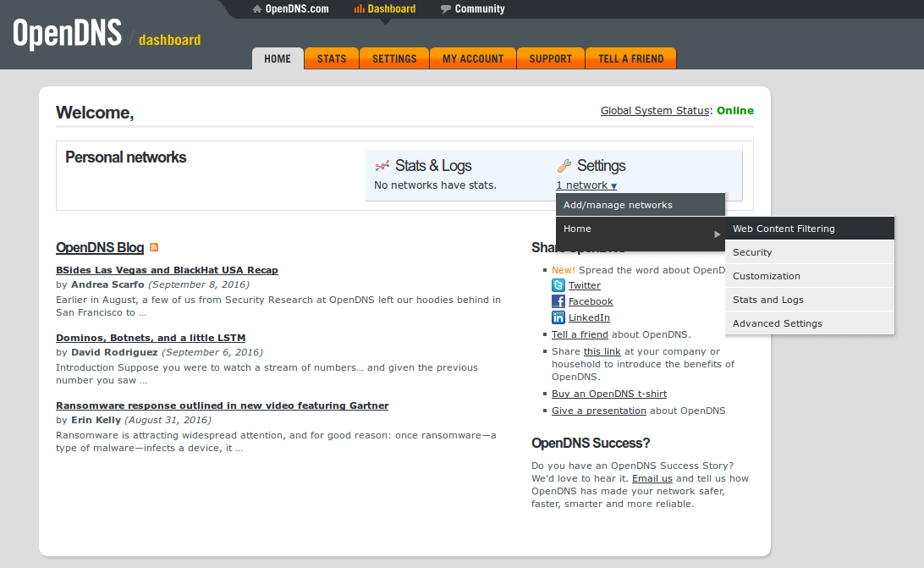
Task: Click the Email us link
Action: click(x=652, y=478)
